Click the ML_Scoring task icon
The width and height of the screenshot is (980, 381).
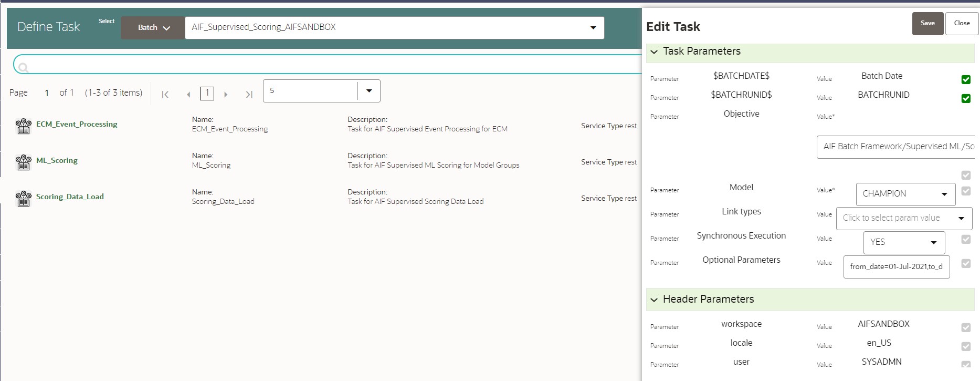[x=24, y=162]
